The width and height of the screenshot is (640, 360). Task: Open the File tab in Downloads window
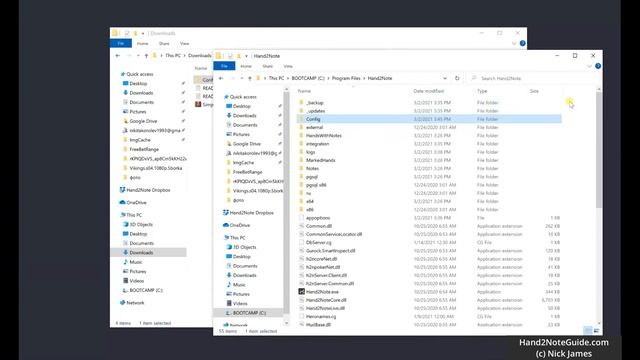(x=121, y=43)
